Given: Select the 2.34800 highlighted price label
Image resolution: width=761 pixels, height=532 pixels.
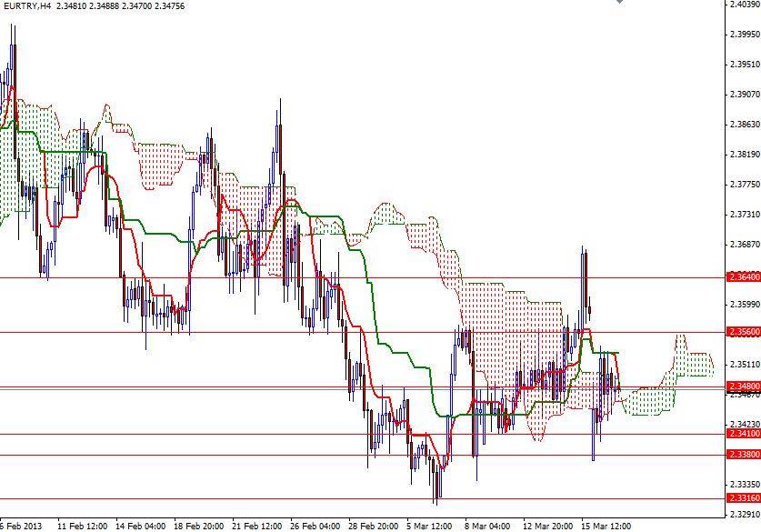Looking at the screenshot, I should [x=741, y=386].
